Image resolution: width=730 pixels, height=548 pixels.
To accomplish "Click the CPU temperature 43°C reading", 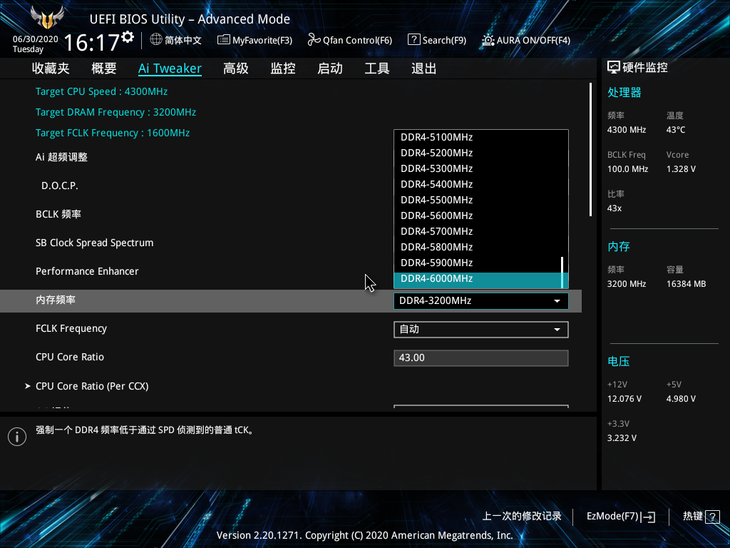I will 676,130.
